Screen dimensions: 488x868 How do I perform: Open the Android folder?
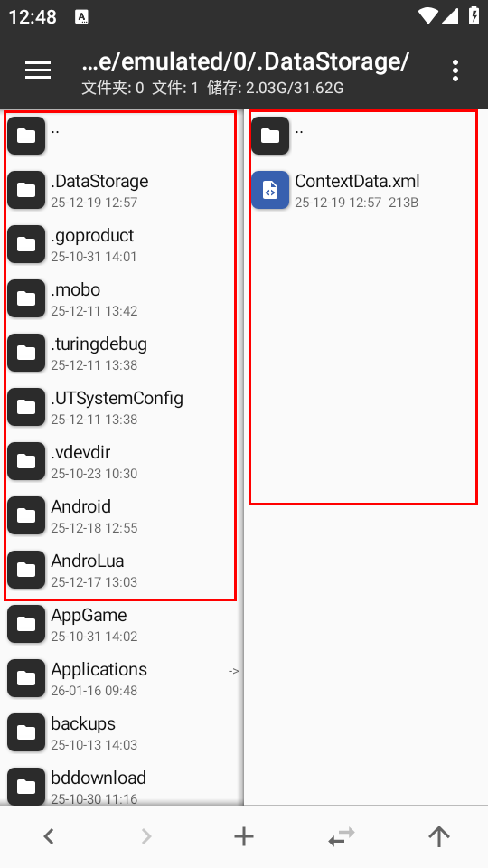coord(122,515)
